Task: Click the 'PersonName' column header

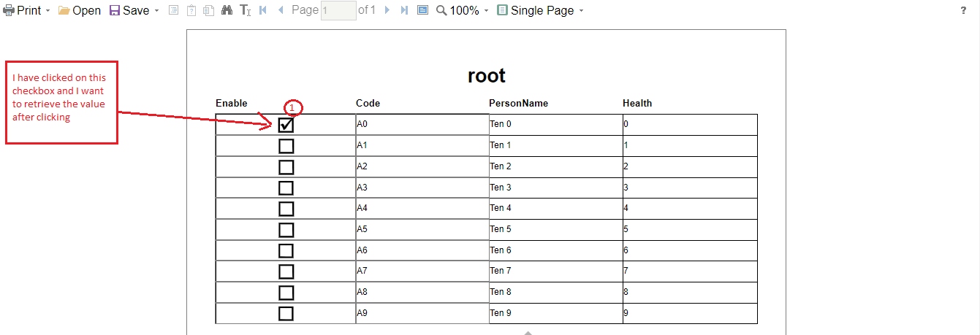Action: [518, 103]
